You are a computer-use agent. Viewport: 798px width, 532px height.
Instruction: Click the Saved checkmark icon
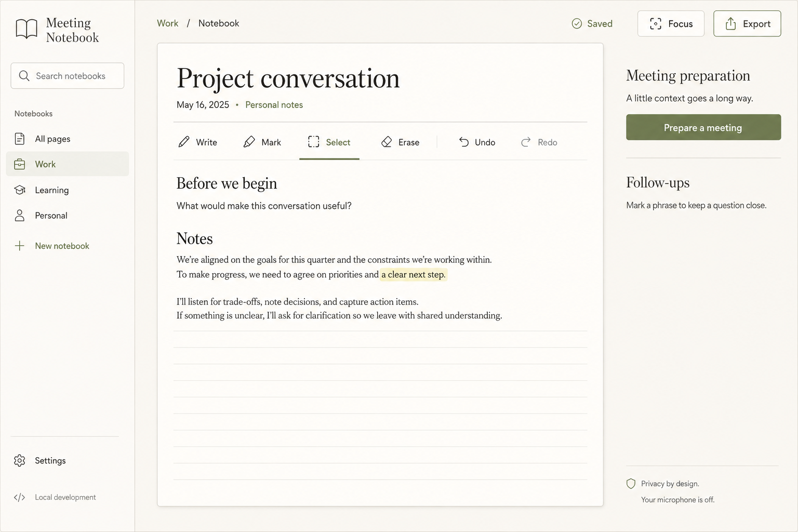(577, 23)
